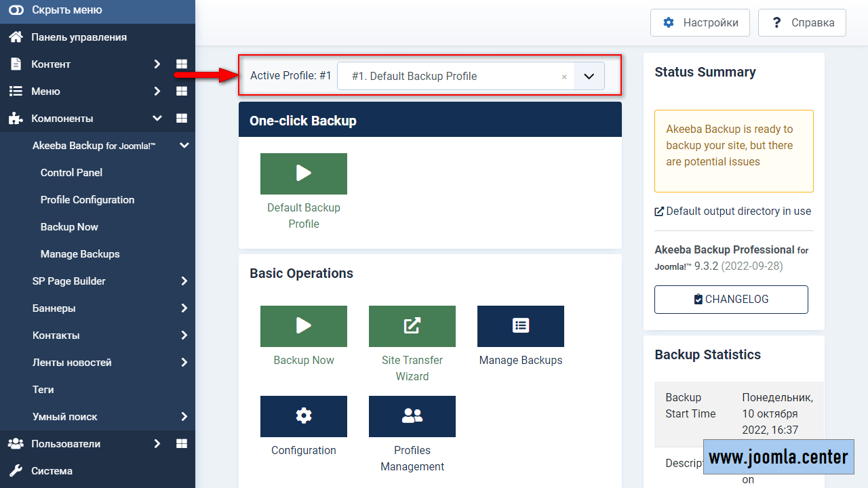Clear the selected profile with the x
The width and height of the screenshot is (868, 488).
coord(564,77)
